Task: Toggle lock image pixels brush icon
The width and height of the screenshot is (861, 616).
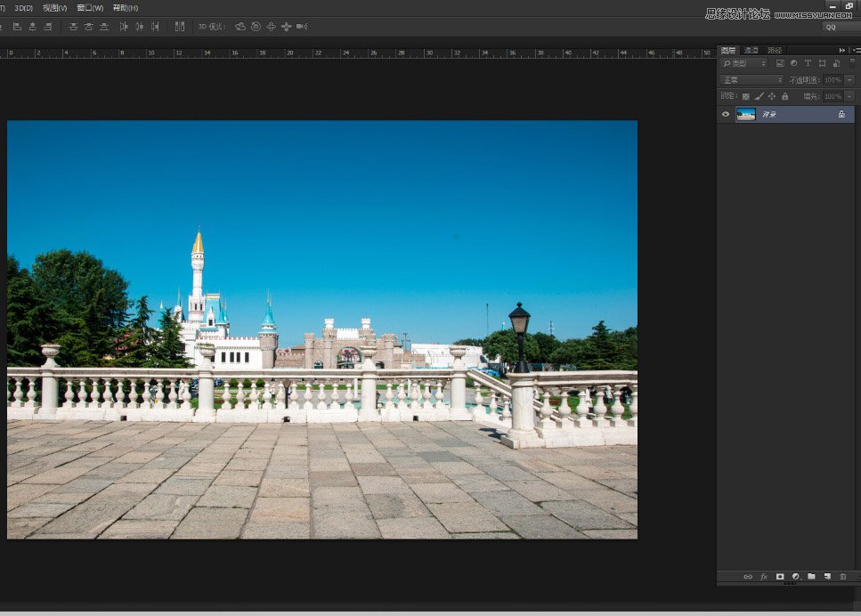Action: 759,96
